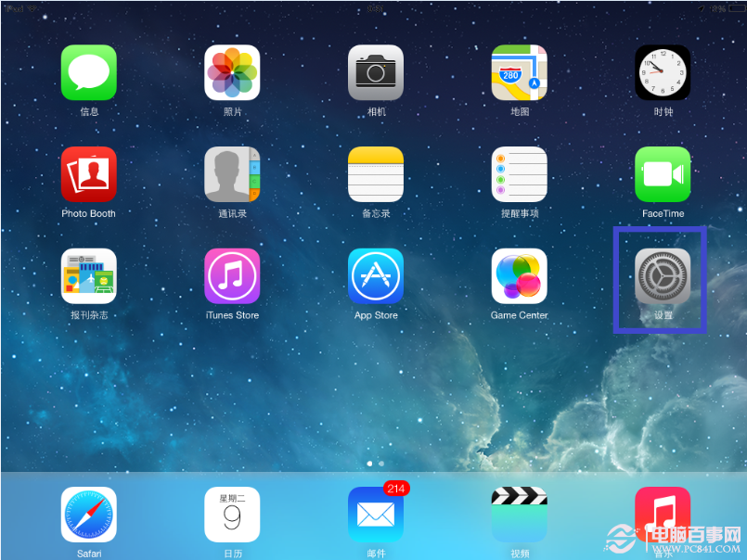Open Game Center
The width and height of the screenshot is (747, 560).
click(520, 276)
